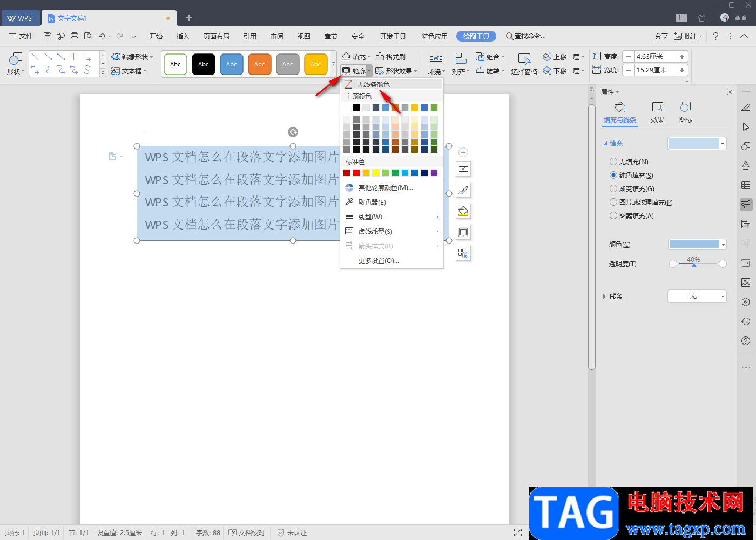Switch to the 绘图工具 ribbon tab

point(476,36)
